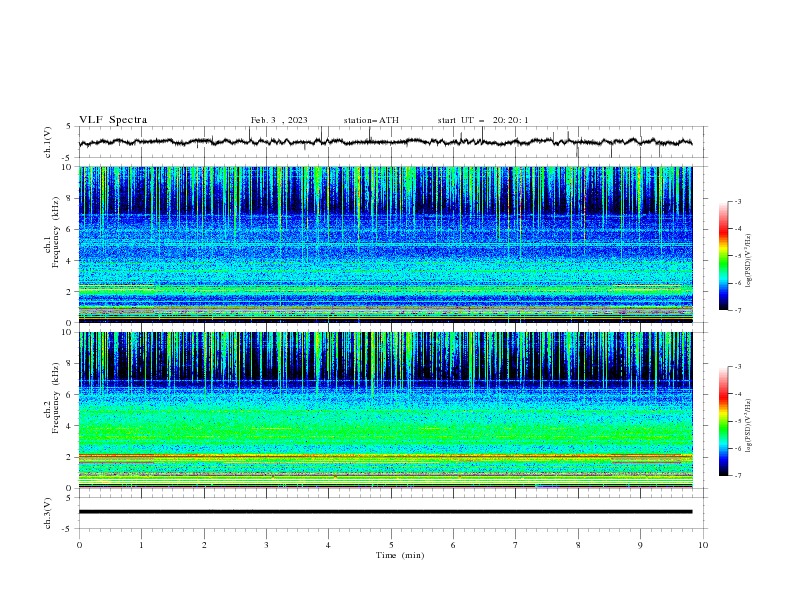
Task: Click the black ch.3 voltage trace
Action: (x=385, y=512)
